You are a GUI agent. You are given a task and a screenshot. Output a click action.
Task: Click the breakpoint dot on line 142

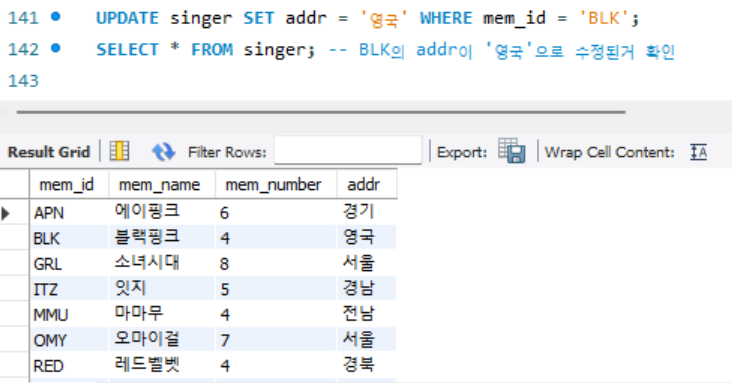[x=56, y=48]
